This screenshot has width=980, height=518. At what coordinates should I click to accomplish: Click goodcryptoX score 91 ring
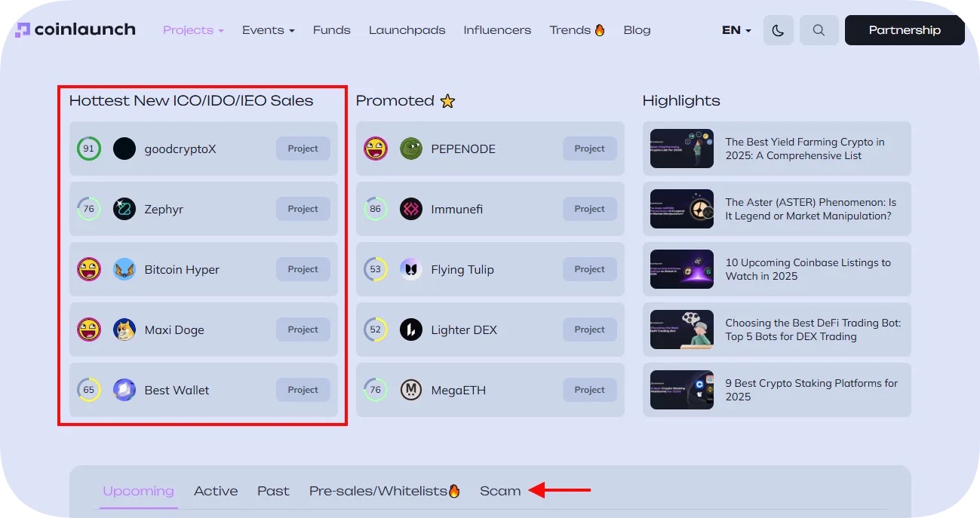click(89, 149)
